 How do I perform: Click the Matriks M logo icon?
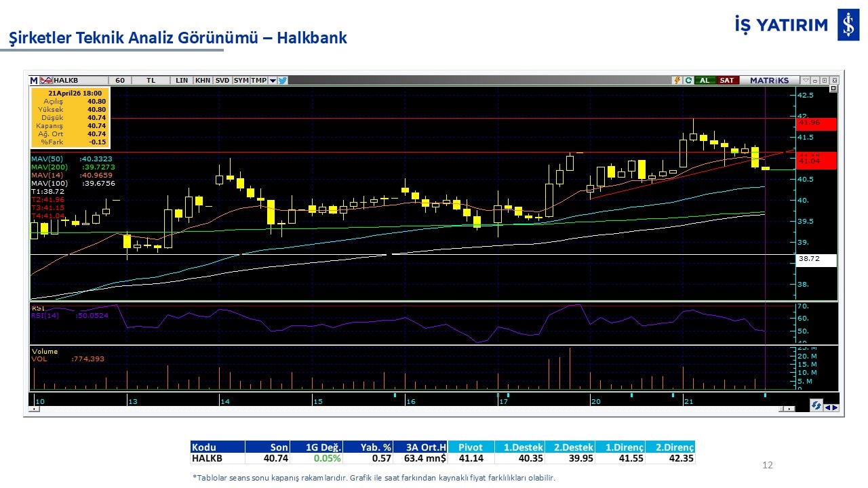point(34,80)
